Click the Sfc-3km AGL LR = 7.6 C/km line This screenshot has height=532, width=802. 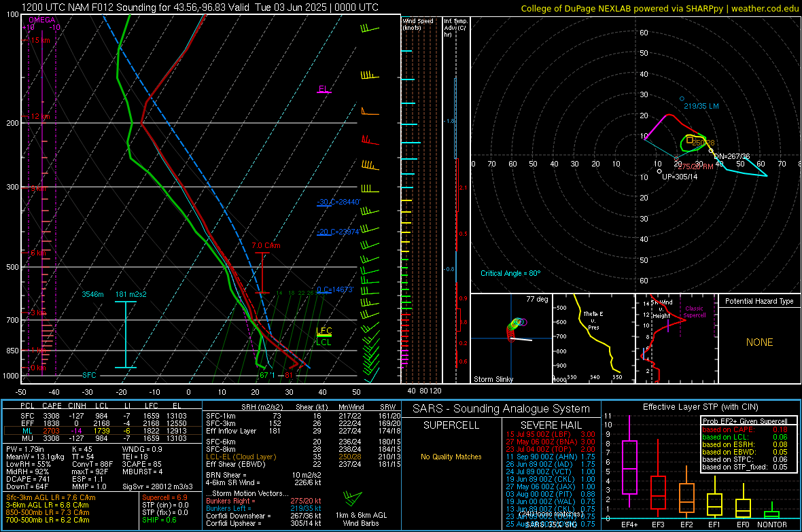(x=51, y=497)
